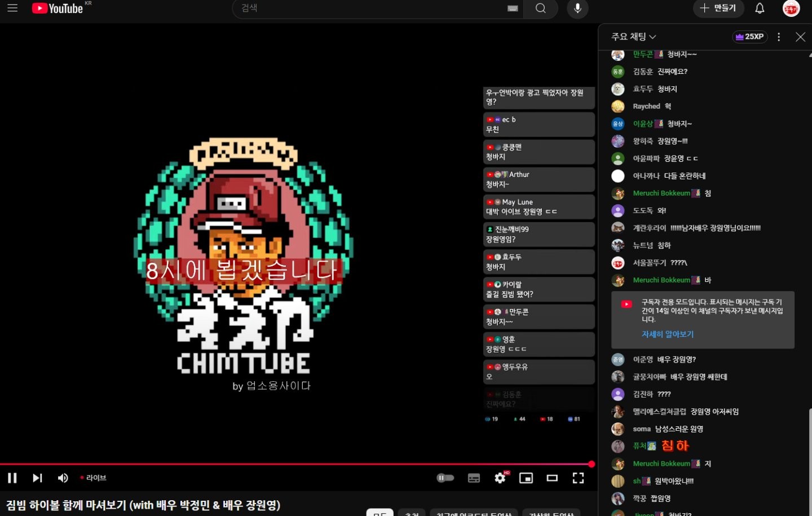Open the player settings gear

(500, 478)
